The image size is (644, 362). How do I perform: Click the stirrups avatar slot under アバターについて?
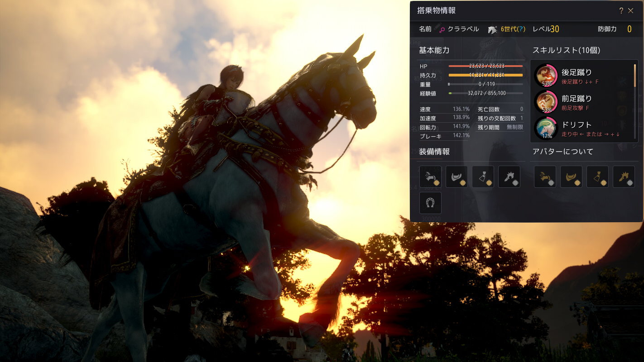597,176
